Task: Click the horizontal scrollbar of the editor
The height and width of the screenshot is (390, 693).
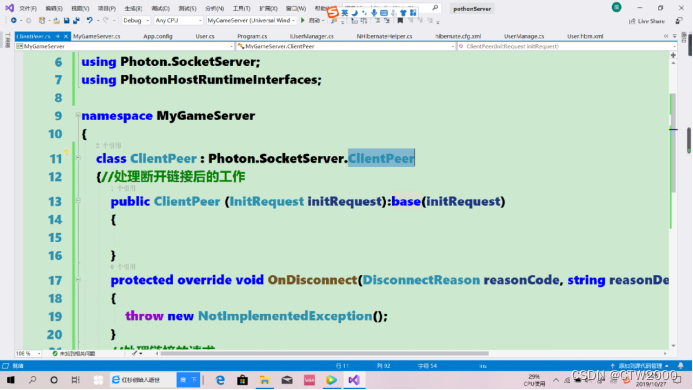Action: (x=325, y=353)
